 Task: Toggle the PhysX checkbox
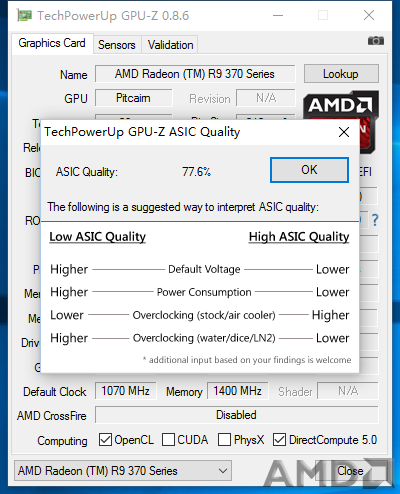224,440
